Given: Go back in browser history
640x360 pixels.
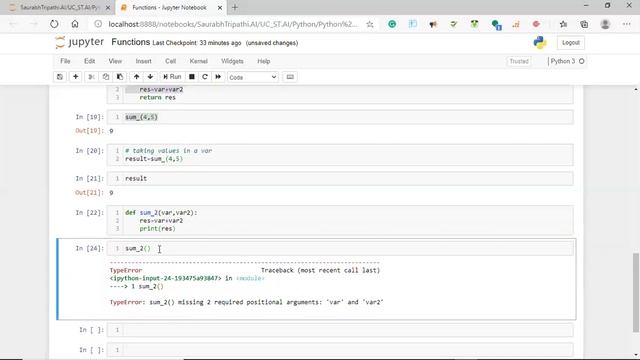Looking at the screenshot, I should coord(13,24).
